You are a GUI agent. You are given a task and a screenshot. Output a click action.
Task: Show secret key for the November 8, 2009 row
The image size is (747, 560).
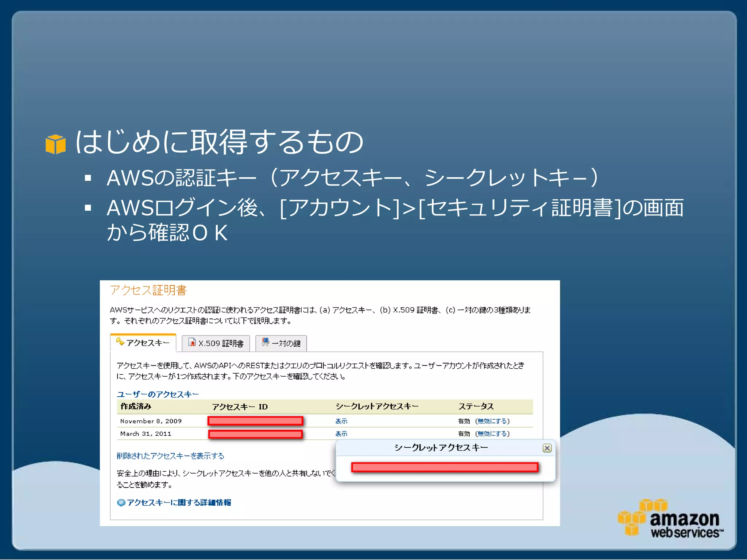coord(341,421)
